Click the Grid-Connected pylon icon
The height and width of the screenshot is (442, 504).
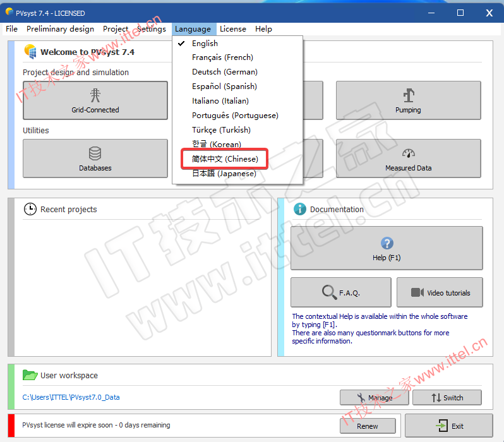pyautogui.click(x=95, y=95)
